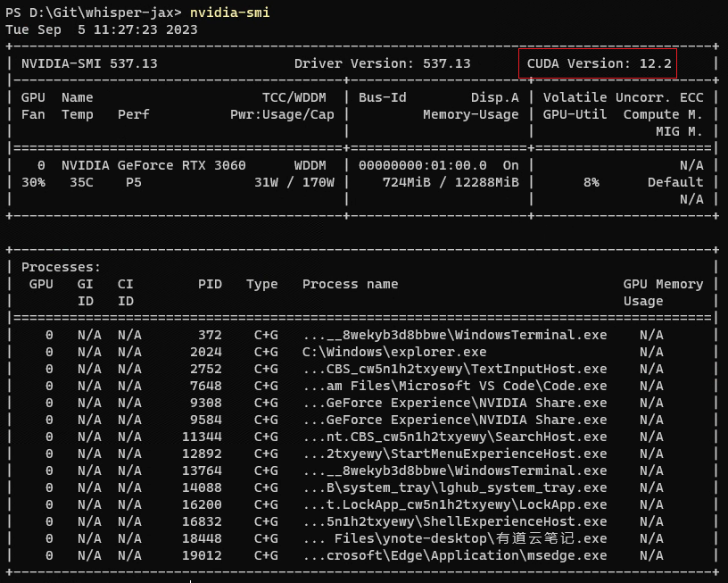Click the performance state P5
728x583 pixels.
(x=133, y=182)
